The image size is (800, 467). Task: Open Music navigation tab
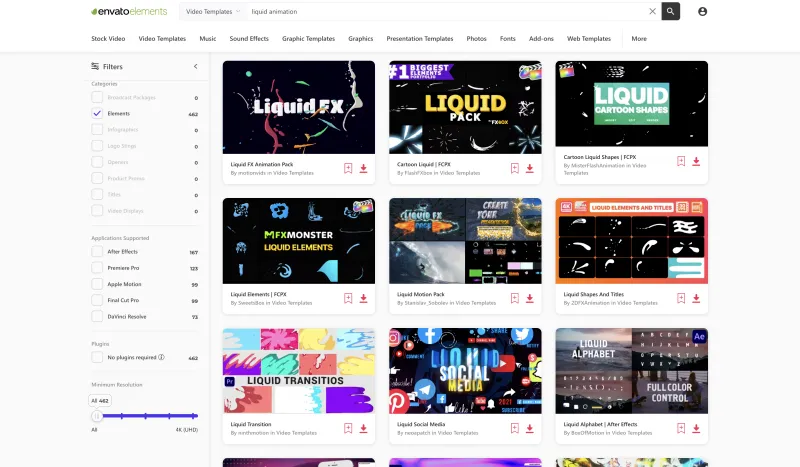[208, 39]
